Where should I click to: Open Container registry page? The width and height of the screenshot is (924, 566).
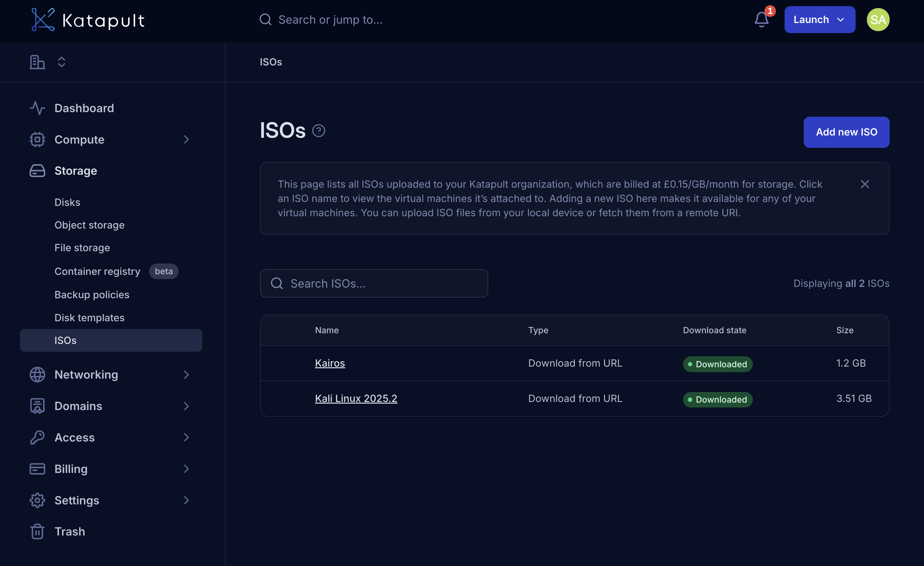[97, 271]
